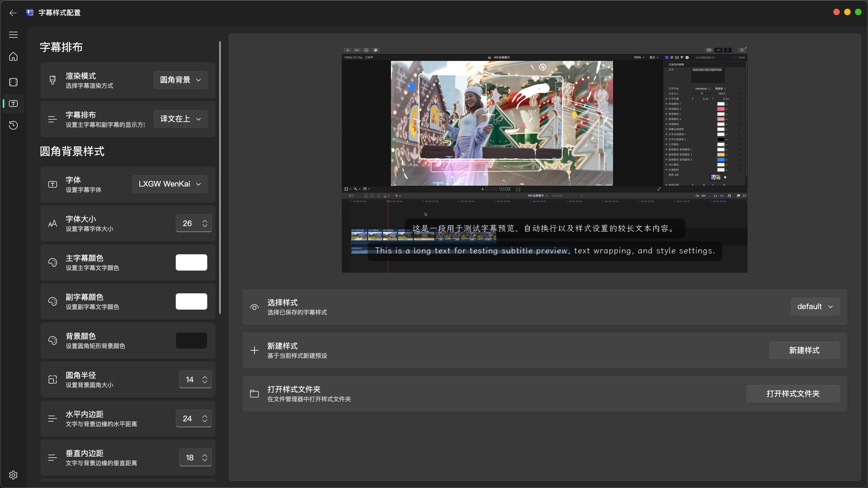Expand the 字幕排布 dropdown showing 译文在上
This screenshot has height=488, width=868.
pos(180,119)
